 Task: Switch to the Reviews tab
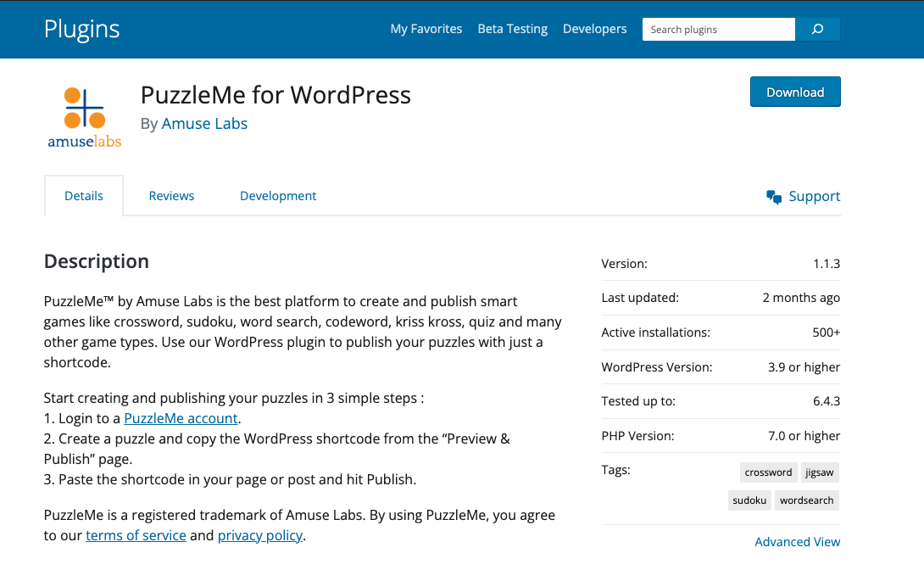point(171,195)
